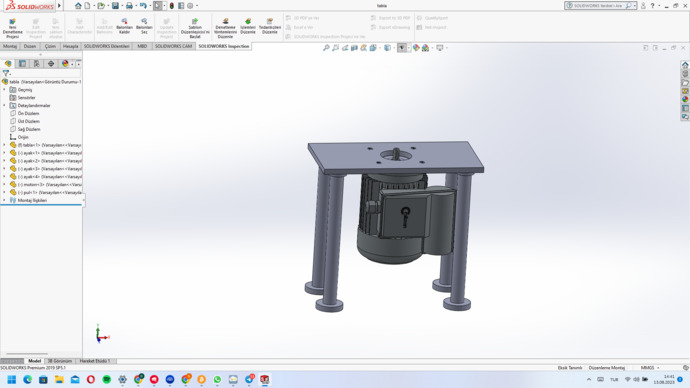Open View Settings monitor icon
The image size is (690, 388).
pyautogui.click(x=440, y=48)
